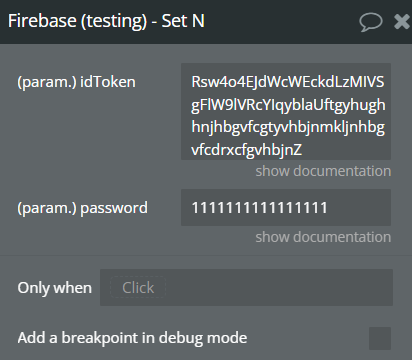This screenshot has height=360, width=412.
Task: Enable the debug mode breakpoint checkbox
Action: [x=380, y=338]
